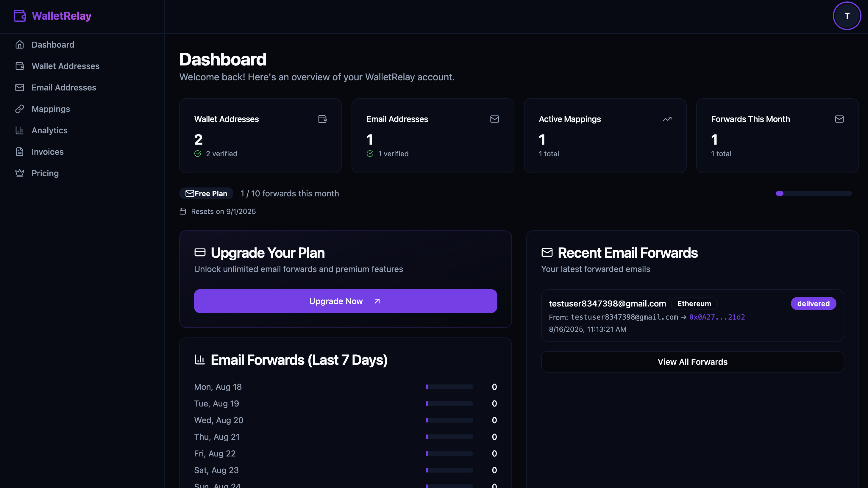Click the Dashboard home icon in sidebar
868x488 pixels.
click(20, 44)
